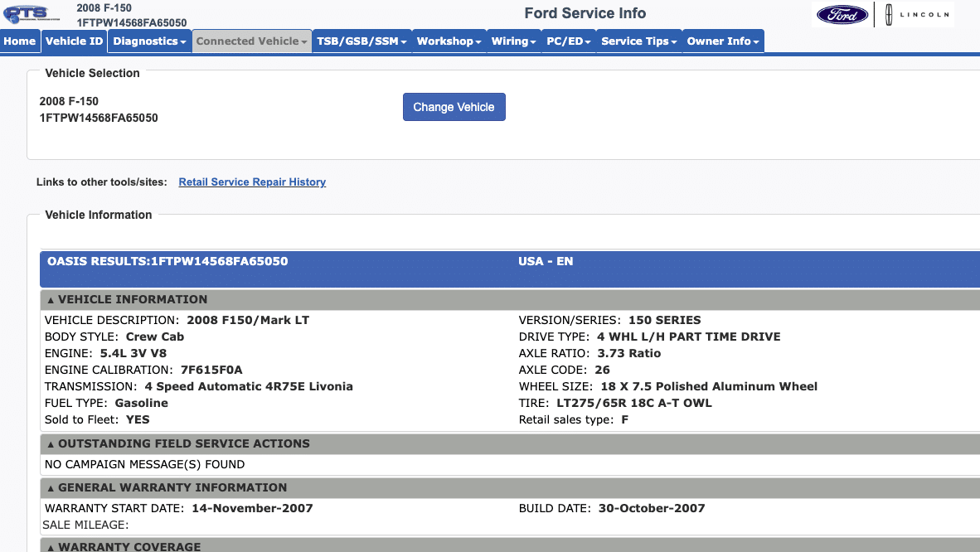Open the Vehicle ID menu
The image size is (980, 552).
[x=74, y=41]
